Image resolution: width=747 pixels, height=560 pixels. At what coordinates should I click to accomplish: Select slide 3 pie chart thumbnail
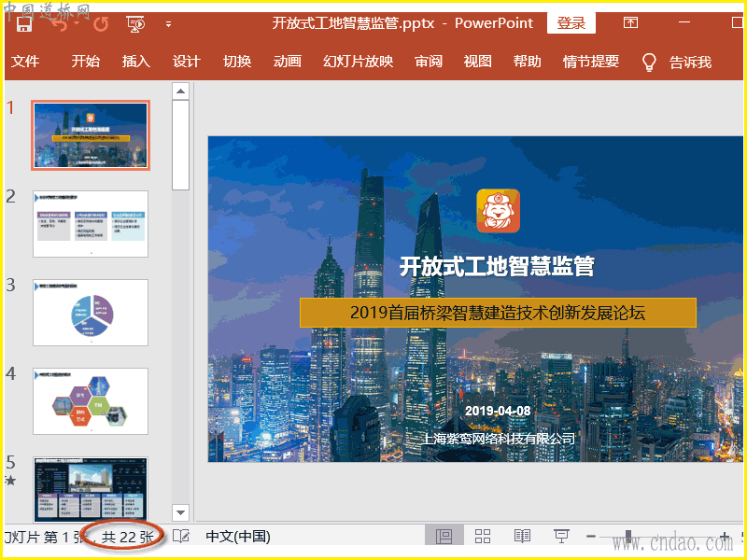[x=91, y=313]
